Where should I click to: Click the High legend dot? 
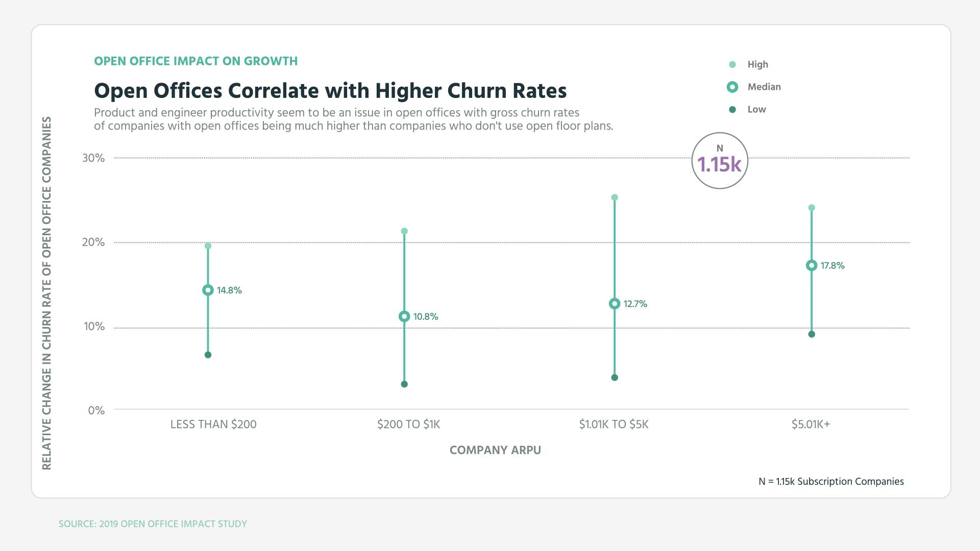pyautogui.click(x=732, y=65)
